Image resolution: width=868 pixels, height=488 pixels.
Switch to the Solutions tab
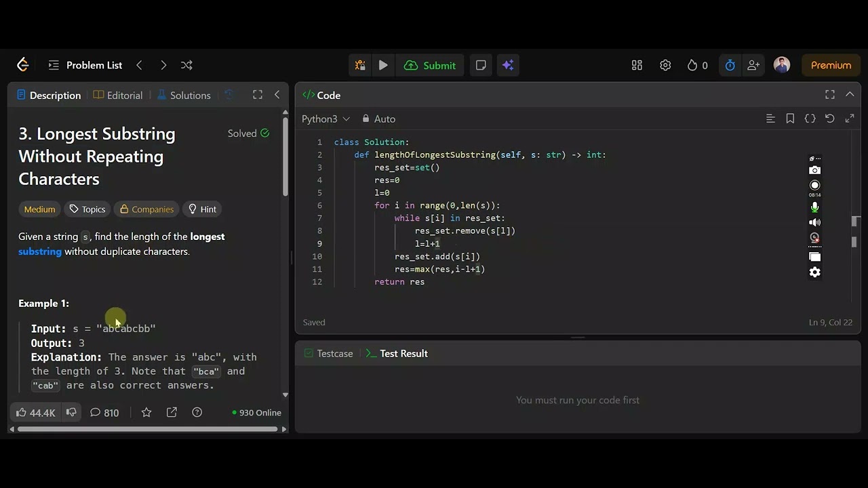pyautogui.click(x=184, y=95)
